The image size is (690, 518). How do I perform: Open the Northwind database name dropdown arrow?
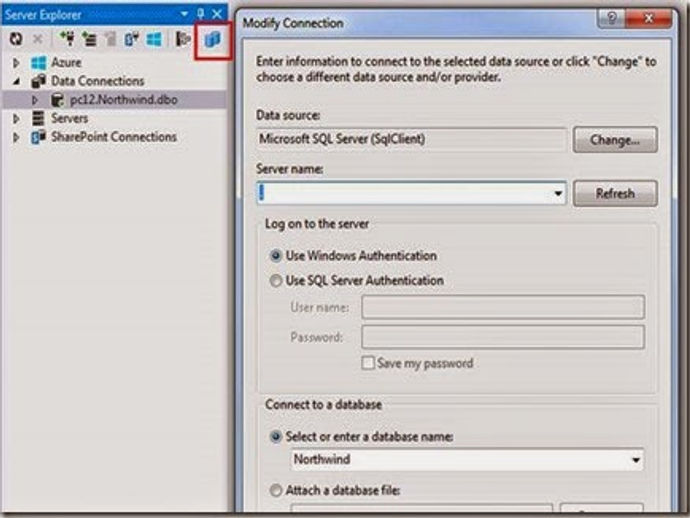pyautogui.click(x=635, y=460)
